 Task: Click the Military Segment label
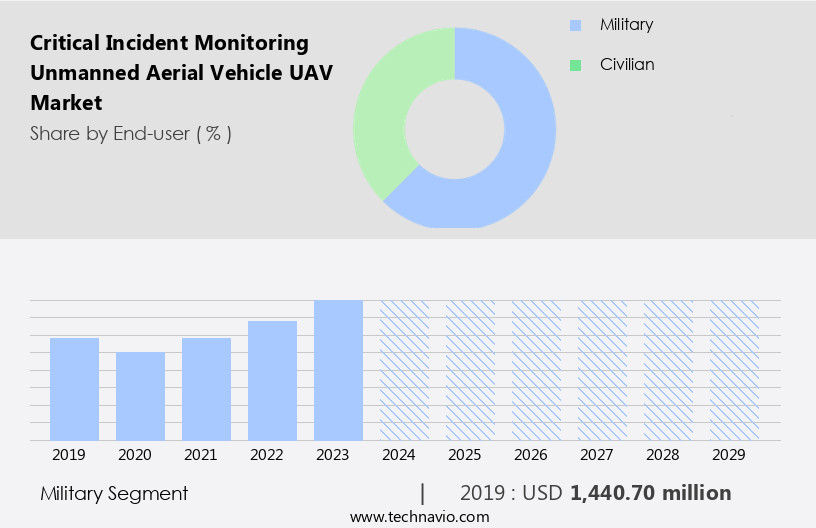click(114, 493)
